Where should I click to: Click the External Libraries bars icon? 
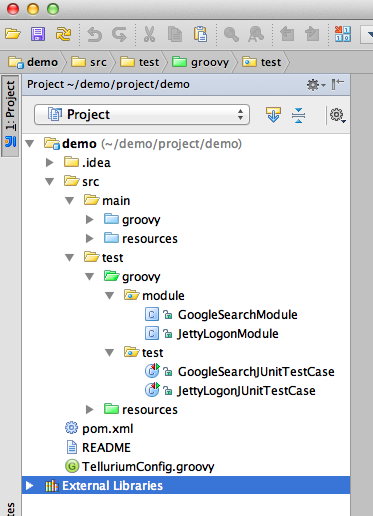point(51,486)
